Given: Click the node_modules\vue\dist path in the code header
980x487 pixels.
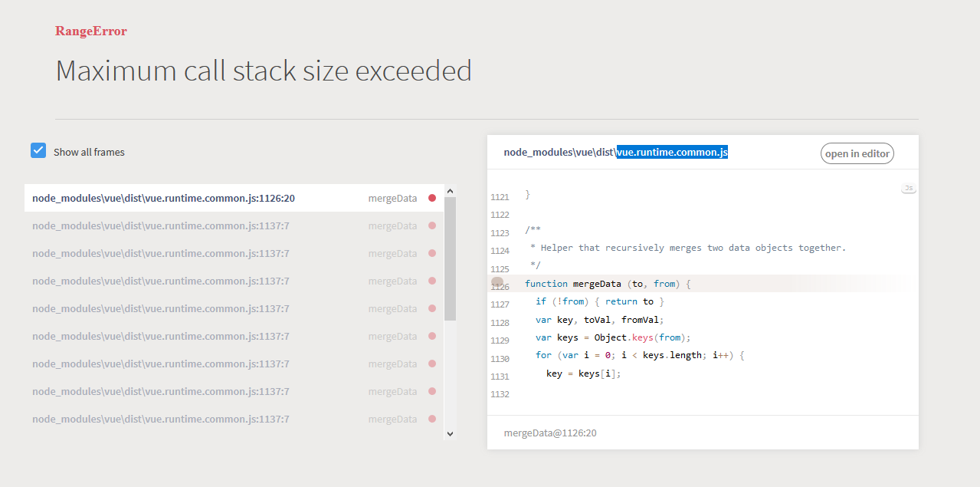Looking at the screenshot, I should (560, 152).
